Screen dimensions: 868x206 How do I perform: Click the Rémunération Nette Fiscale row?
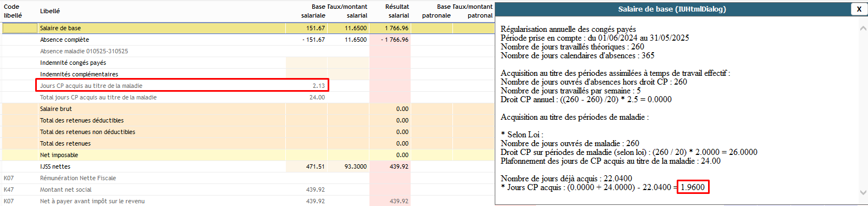point(248,178)
